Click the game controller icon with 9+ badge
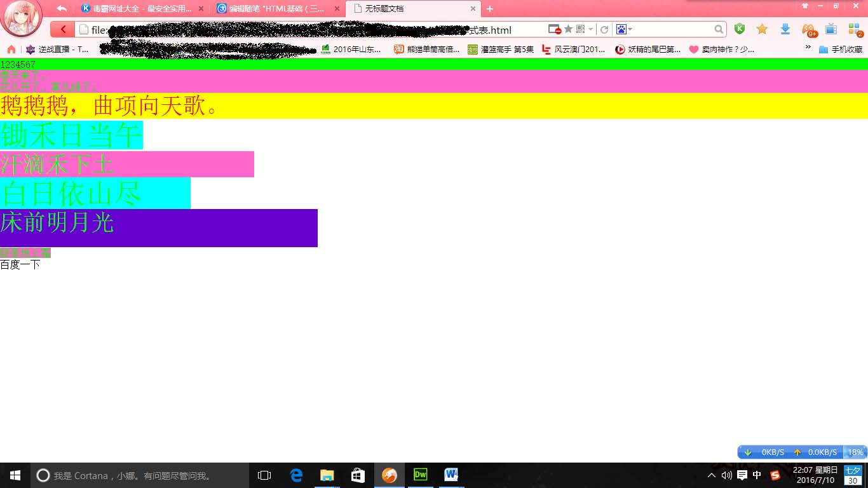The image size is (868, 488). [808, 29]
